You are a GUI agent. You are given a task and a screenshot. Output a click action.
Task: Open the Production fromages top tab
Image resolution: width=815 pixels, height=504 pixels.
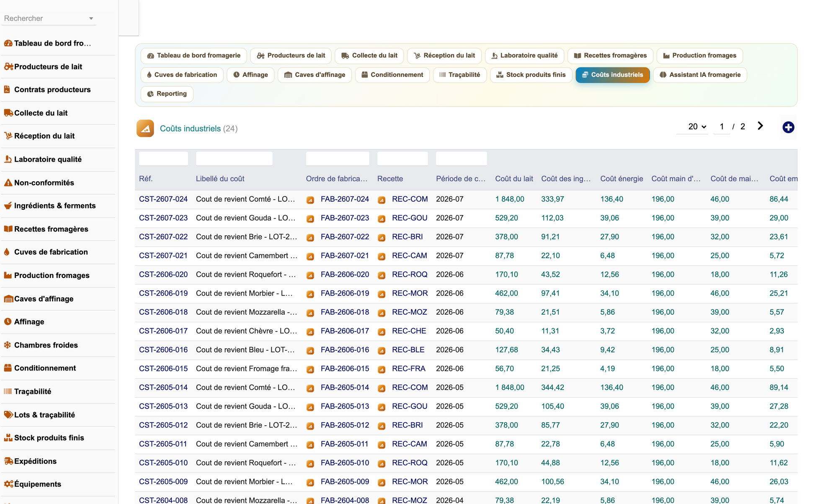click(x=699, y=56)
